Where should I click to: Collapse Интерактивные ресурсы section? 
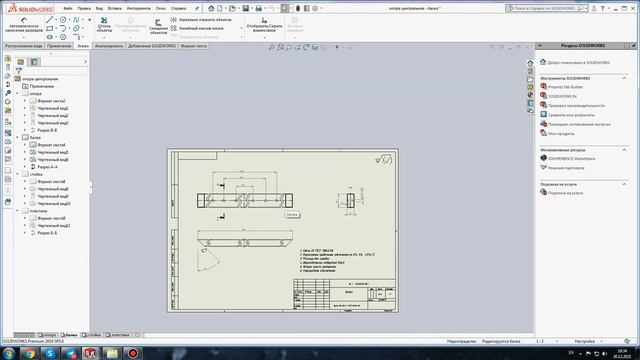(624, 150)
